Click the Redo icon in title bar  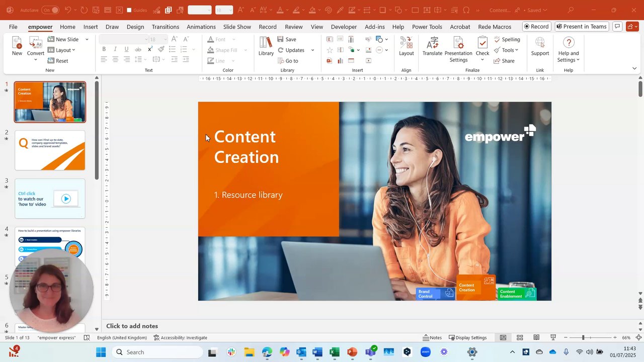tap(84, 10)
